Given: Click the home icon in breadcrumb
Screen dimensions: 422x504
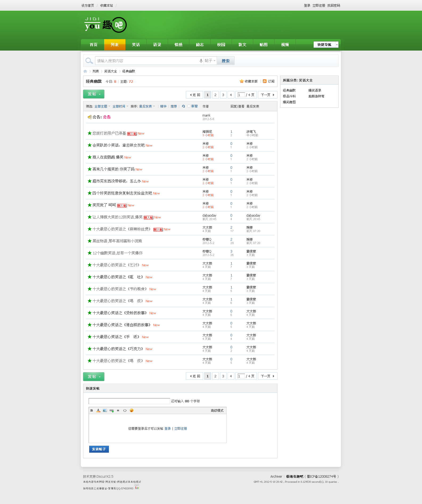Looking at the screenshot, I should pos(85,71).
